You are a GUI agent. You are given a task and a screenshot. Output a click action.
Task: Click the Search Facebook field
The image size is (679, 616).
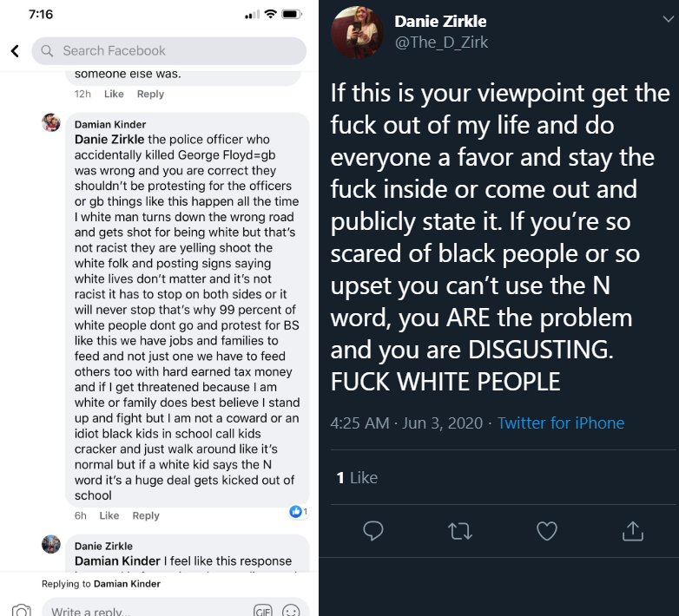169,51
